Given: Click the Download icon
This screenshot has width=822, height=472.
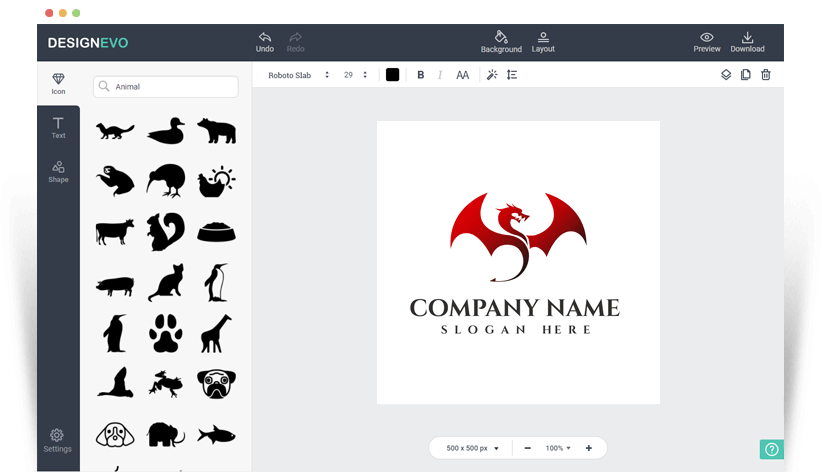Looking at the screenshot, I should (x=747, y=37).
